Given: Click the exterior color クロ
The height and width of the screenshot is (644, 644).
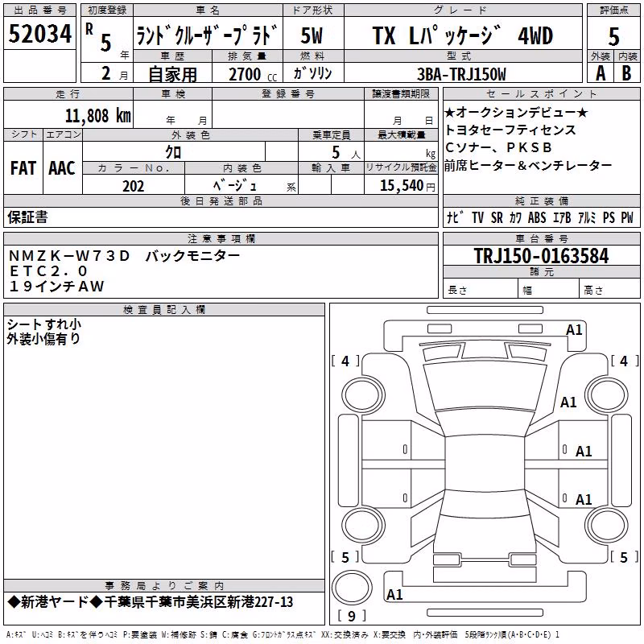Looking at the screenshot, I should tap(173, 152).
